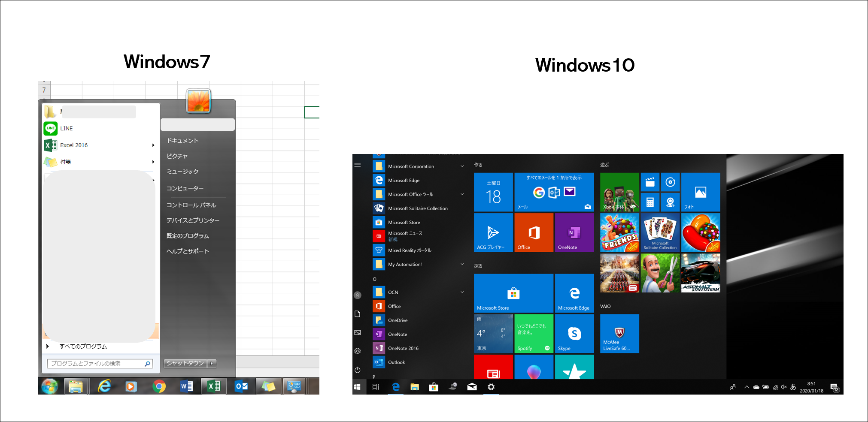
Task: Open the McAfee LiveSafe tile
Action: 619,334
